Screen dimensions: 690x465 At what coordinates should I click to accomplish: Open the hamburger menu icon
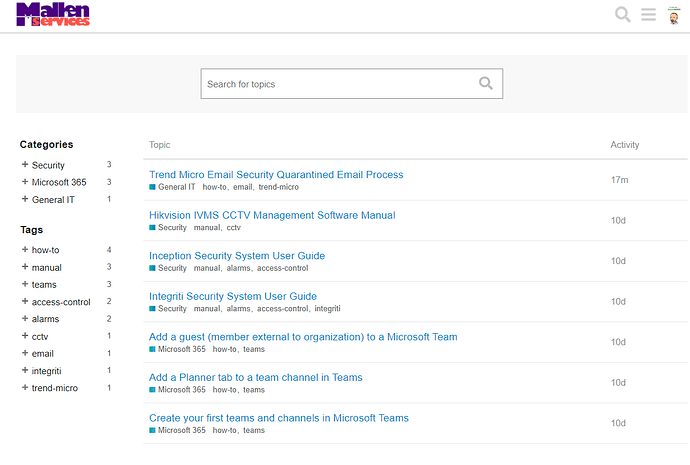pos(648,15)
